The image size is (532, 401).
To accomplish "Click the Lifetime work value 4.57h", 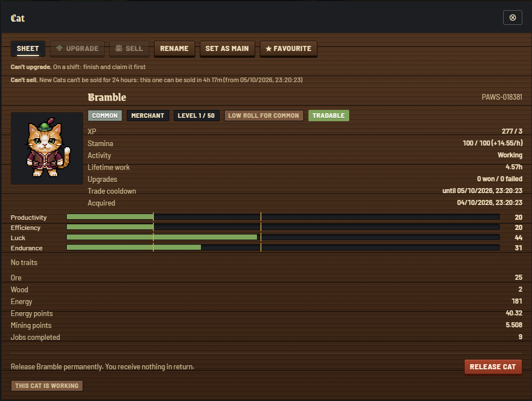I will [x=514, y=167].
